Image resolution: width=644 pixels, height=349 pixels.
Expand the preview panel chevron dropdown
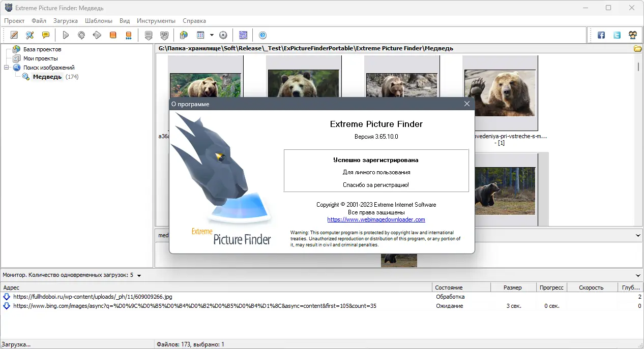coord(638,235)
